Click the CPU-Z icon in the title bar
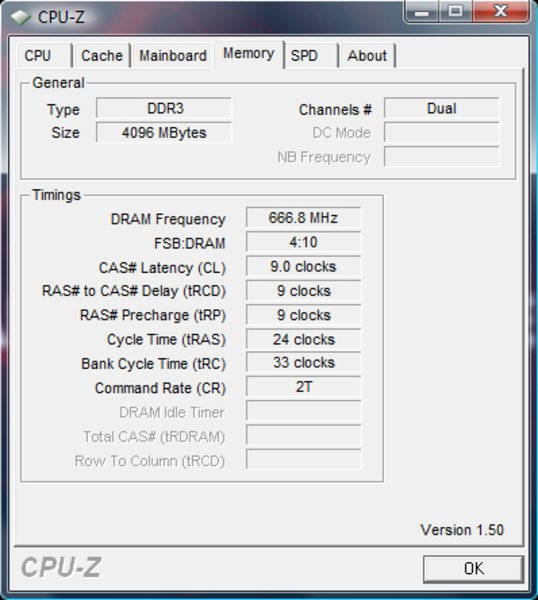Screen dimensions: 538x600 point(20,17)
